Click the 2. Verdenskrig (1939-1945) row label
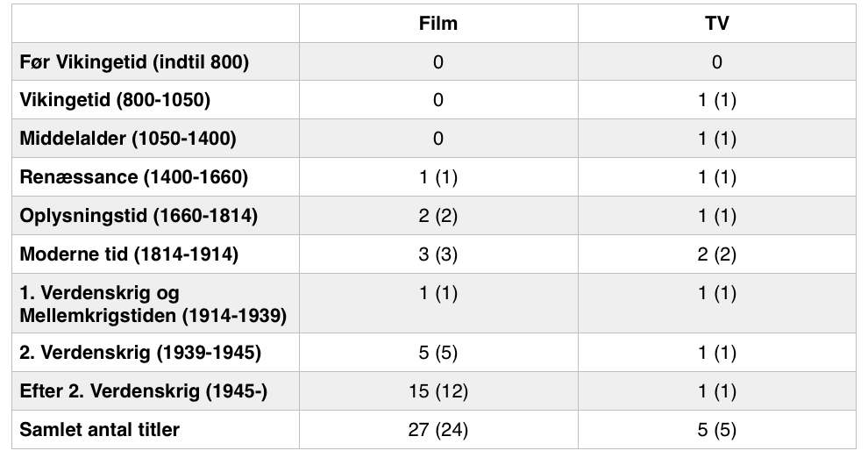The image size is (868, 458). point(140,352)
